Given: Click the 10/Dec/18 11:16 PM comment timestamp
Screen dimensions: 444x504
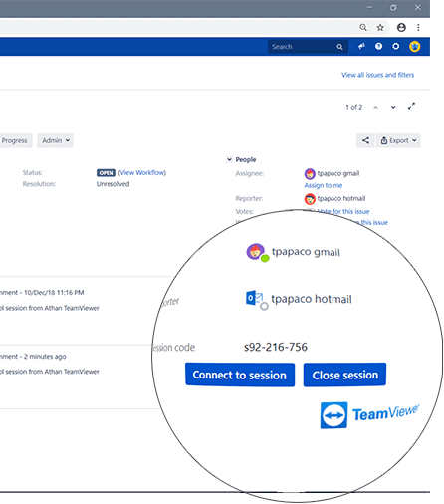Looking at the screenshot, I should click(x=54, y=293).
